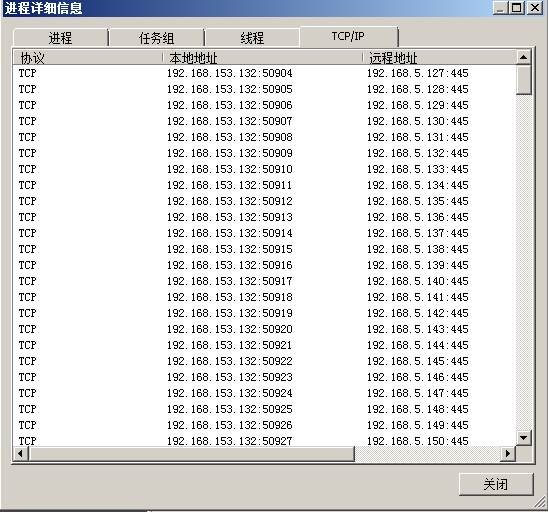Select local address 192.168.153.132:50923
The height and width of the screenshot is (512, 548).
tap(229, 377)
